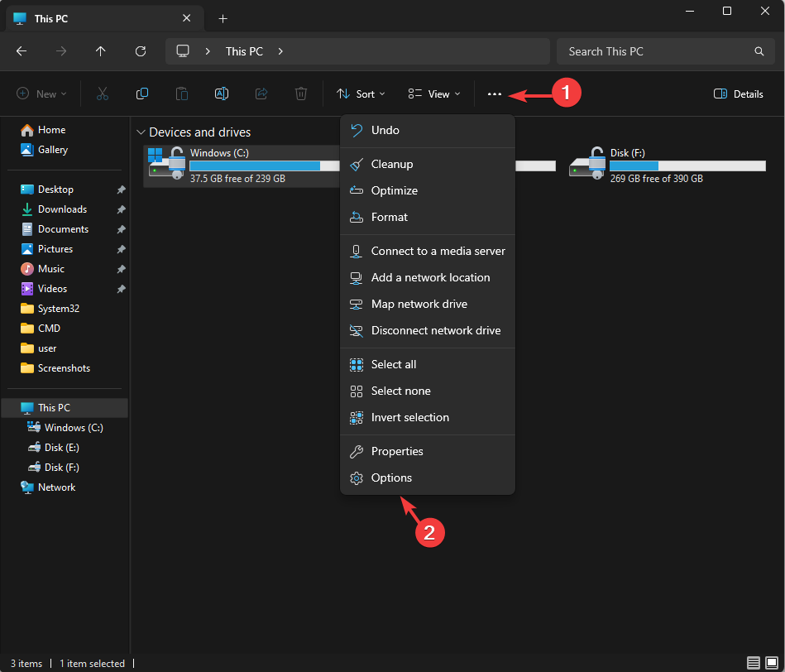Choose Invert selection from the menu
The height and width of the screenshot is (672, 785).
(409, 417)
